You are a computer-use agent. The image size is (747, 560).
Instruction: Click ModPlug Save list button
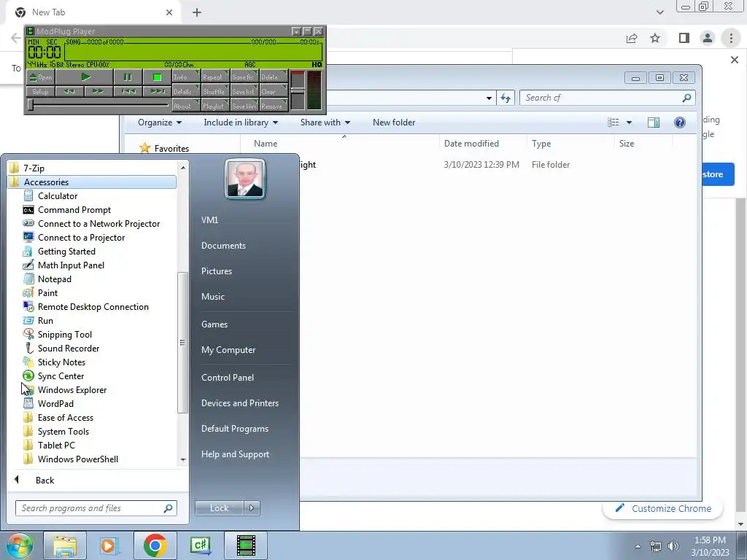[x=244, y=91]
